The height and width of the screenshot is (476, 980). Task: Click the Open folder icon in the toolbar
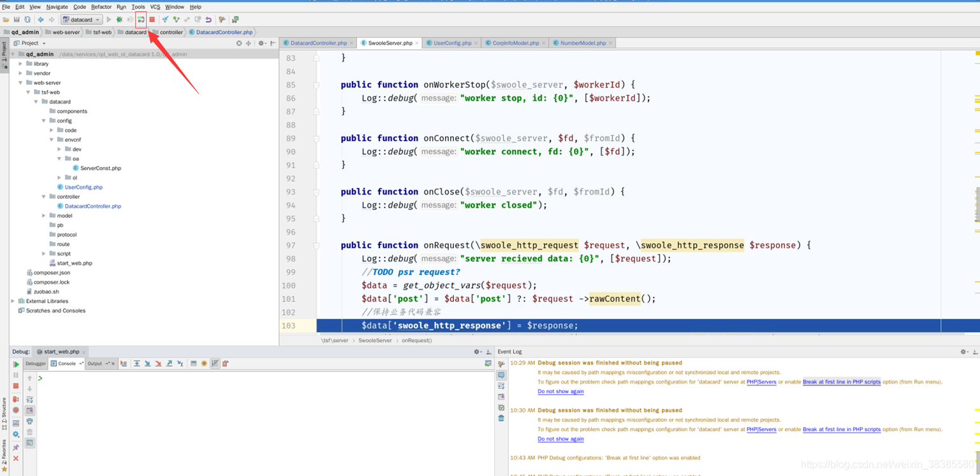click(6, 20)
